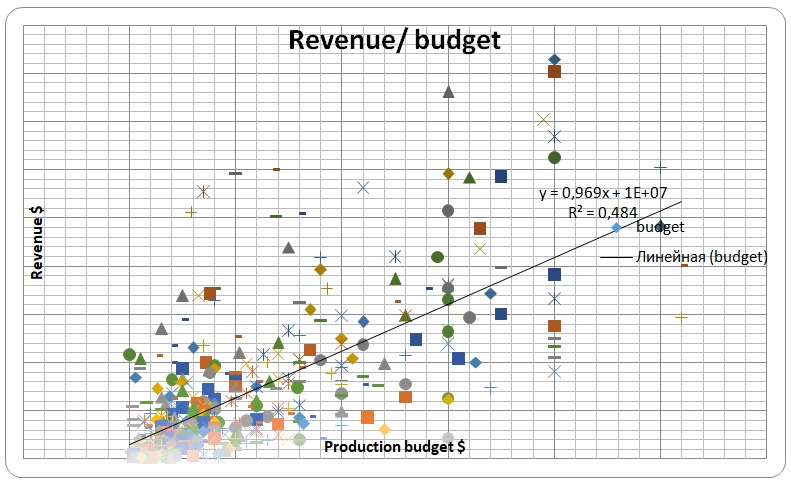Click the light blue diamond legend marker

pyautogui.click(x=617, y=228)
